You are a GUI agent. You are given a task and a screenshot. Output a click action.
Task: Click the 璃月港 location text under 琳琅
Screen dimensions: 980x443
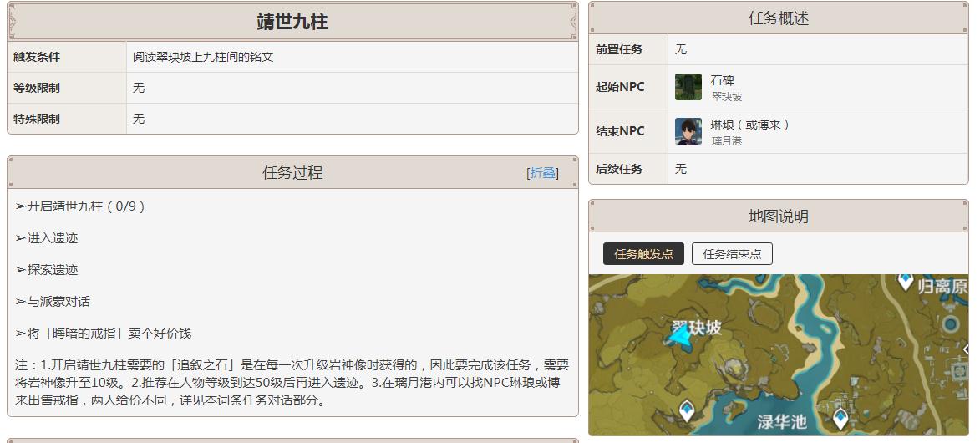(726, 141)
